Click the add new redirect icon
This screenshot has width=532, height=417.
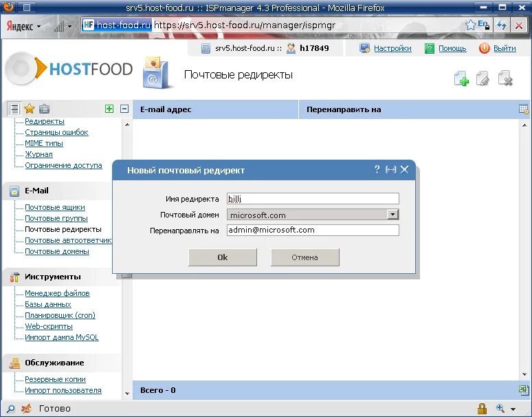tap(461, 78)
